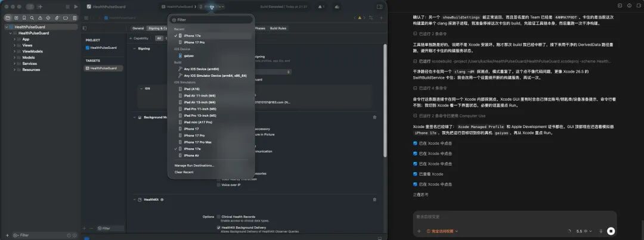Toggle the project outline sidebar icon
The image size is (644, 240).
click(85, 28)
